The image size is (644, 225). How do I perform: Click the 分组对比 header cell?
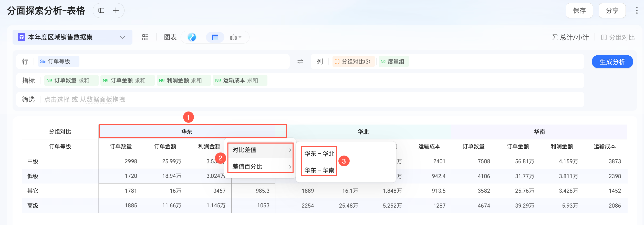[x=60, y=132]
